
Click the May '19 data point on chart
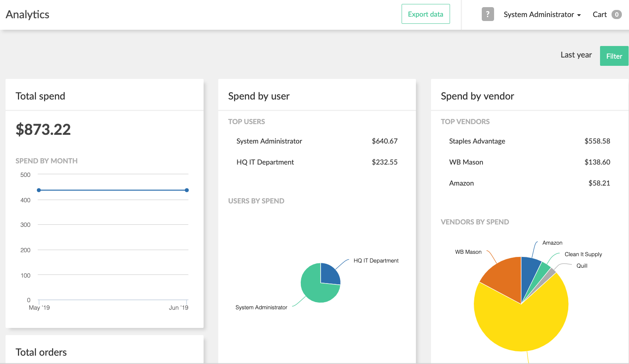(39, 190)
